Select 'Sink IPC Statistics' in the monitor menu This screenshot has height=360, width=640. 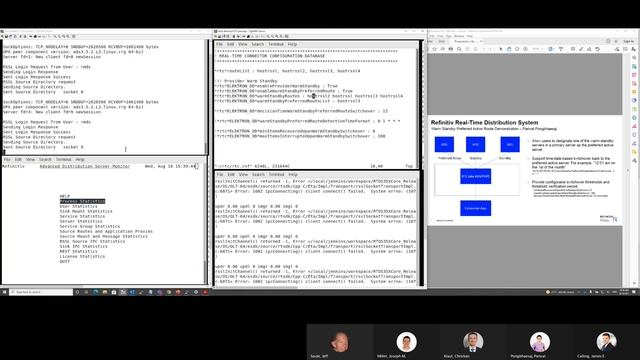pyautogui.click(x=84, y=246)
